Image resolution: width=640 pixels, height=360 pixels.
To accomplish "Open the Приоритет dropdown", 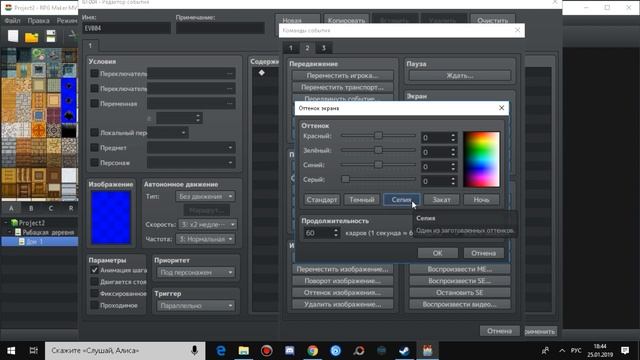I will pyautogui.click(x=196, y=272).
